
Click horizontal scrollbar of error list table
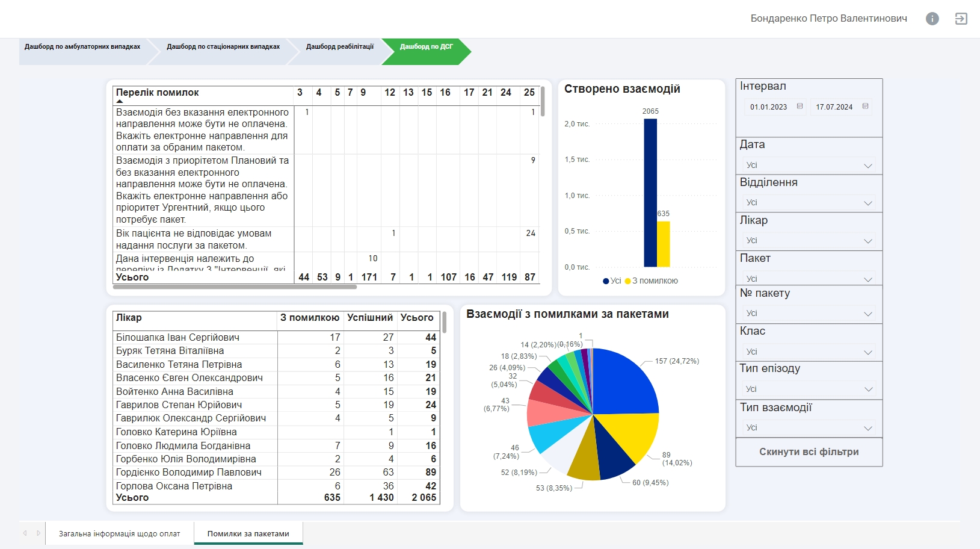pyautogui.click(x=235, y=287)
